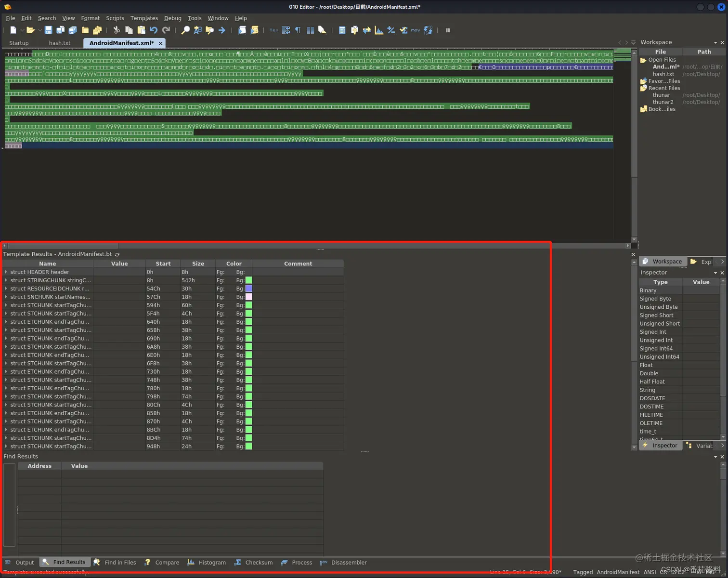The height and width of the screenshot is (578, 728).
Task: Click the pink Bg swatch of SNCHUNK row
Action: pos(249,297)
